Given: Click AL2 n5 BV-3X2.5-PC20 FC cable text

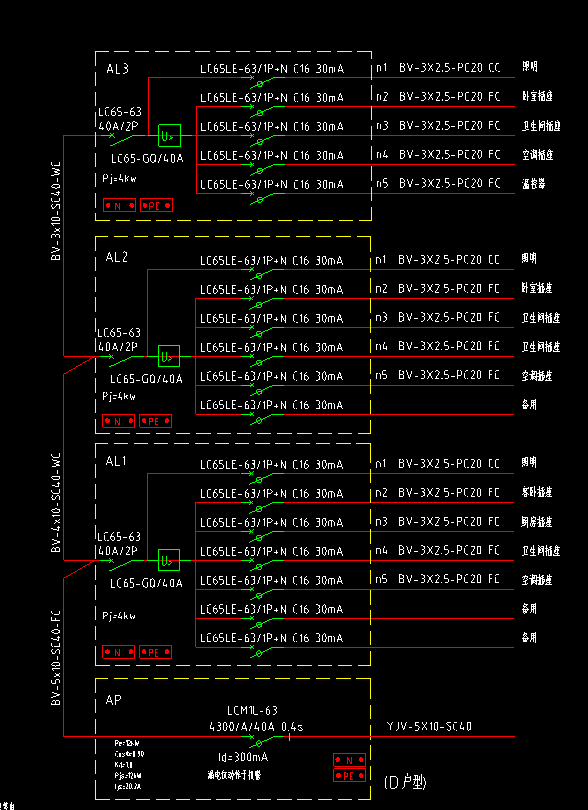Looking at the screenshot, I should click(x=449, y=375).
